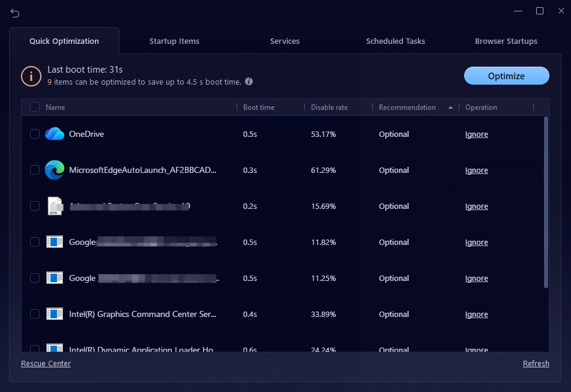
Task: Click the Operation column header
Action: (481, 107)
